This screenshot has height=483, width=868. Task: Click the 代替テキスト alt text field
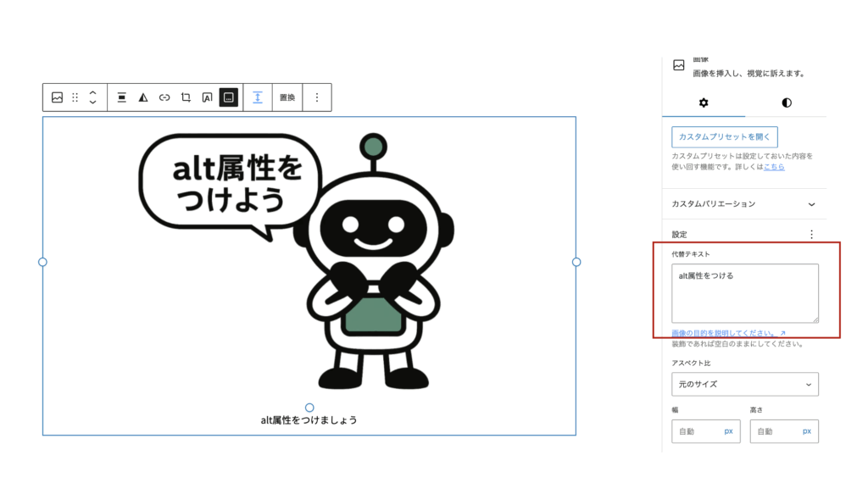point(744,292)
